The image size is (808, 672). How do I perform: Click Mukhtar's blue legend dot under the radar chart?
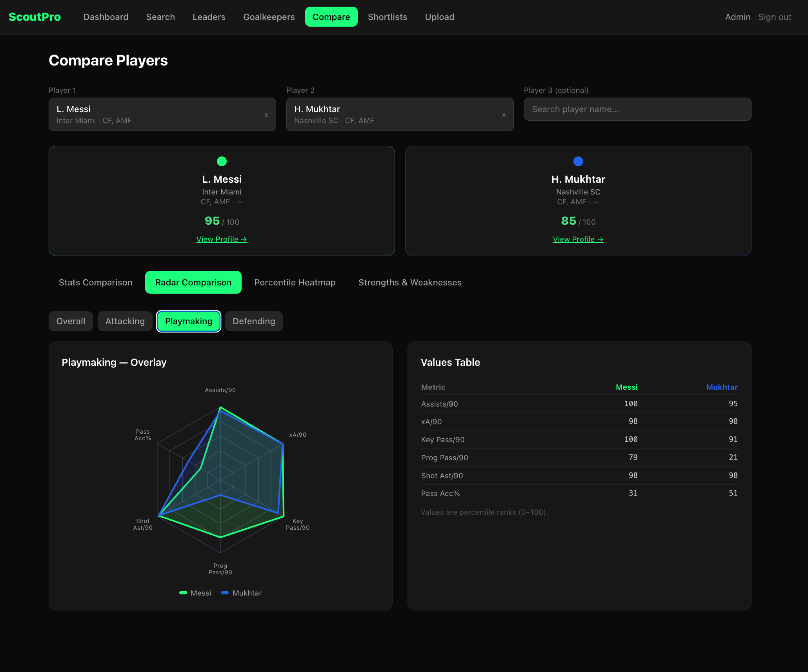[x=225, y=593]
